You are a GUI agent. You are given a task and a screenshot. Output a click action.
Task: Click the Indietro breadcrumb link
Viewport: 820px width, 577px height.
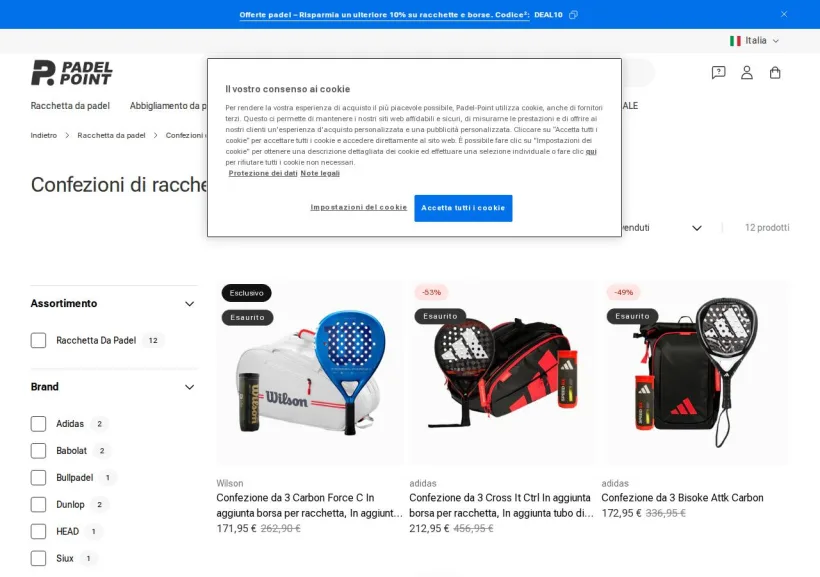43,135
